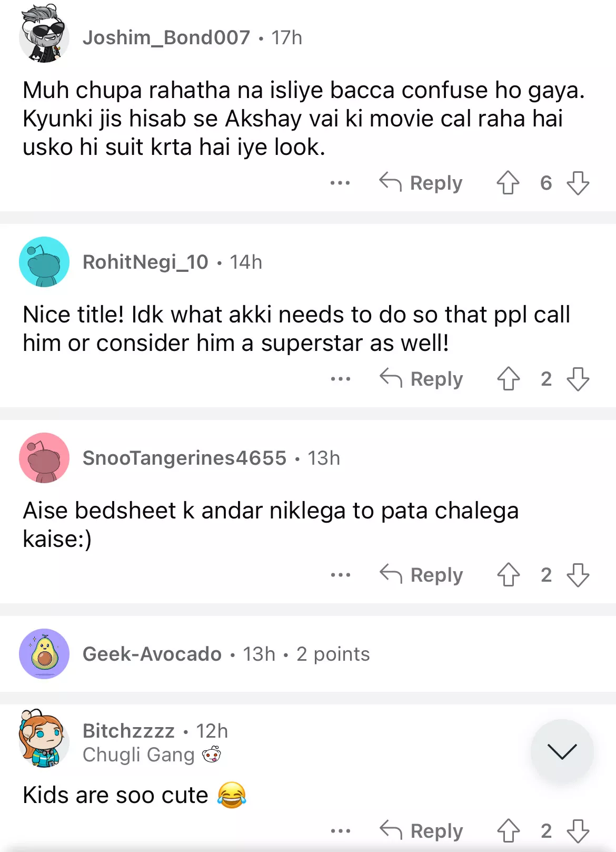
Task: Open more options on RohitNegi_10's comment
Action: [x=340, y=379]
